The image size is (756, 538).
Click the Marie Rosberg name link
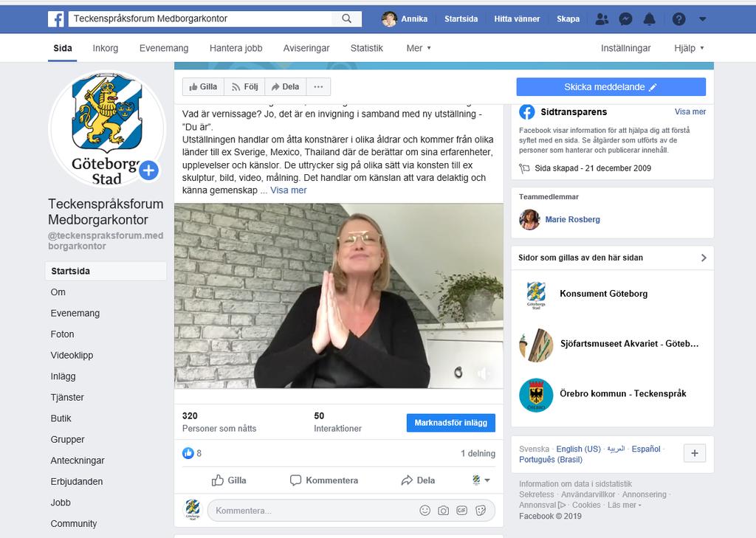tap(572, 220)
